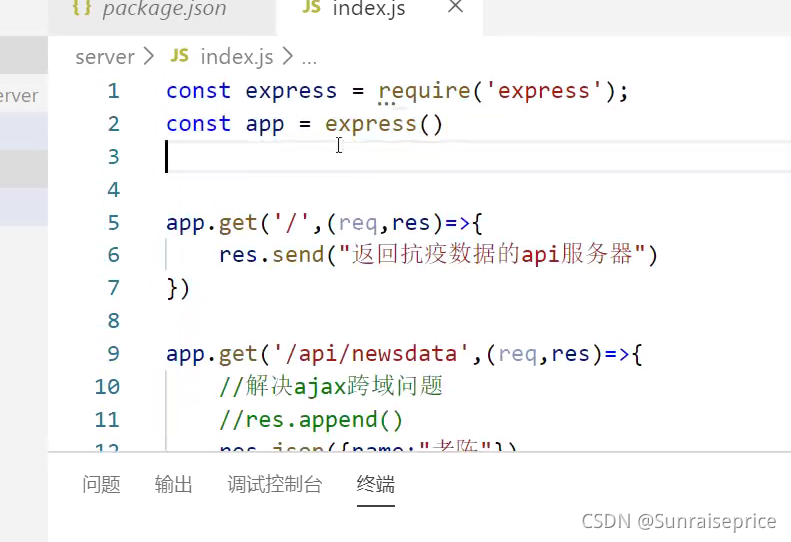Open the 调试控制台 panel tab
The width and height of the screenshot is (791, 542).
pos(275,484)
